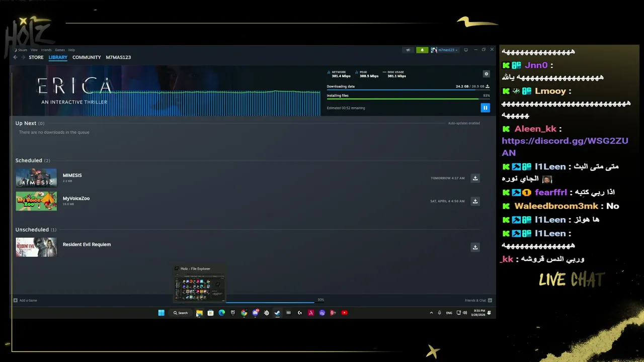Open the Windows Start menu

point(161,313)
